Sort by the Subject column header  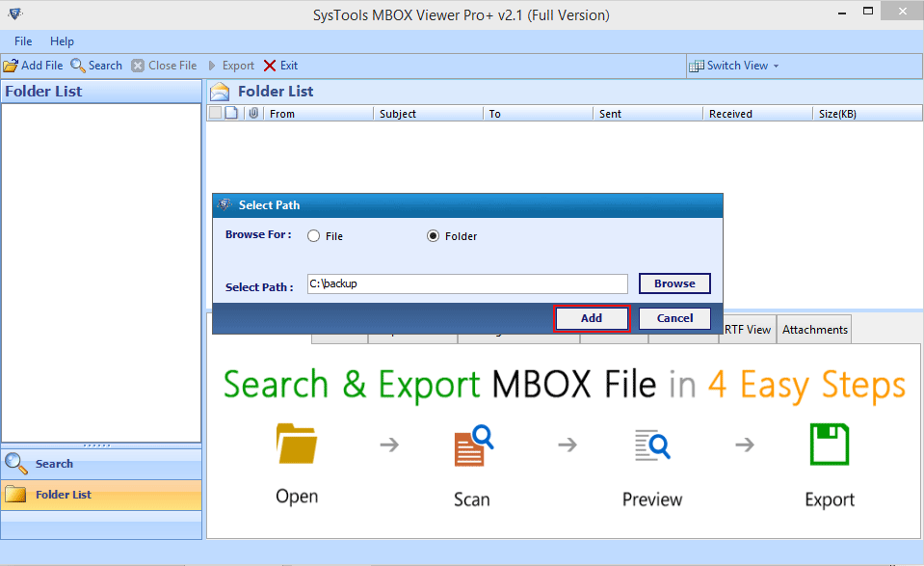pyautogui.click(x=428, y=113)
